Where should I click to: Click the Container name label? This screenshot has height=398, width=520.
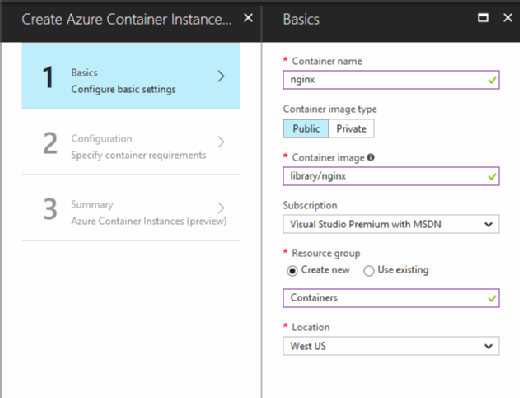(x=327, y=61)
